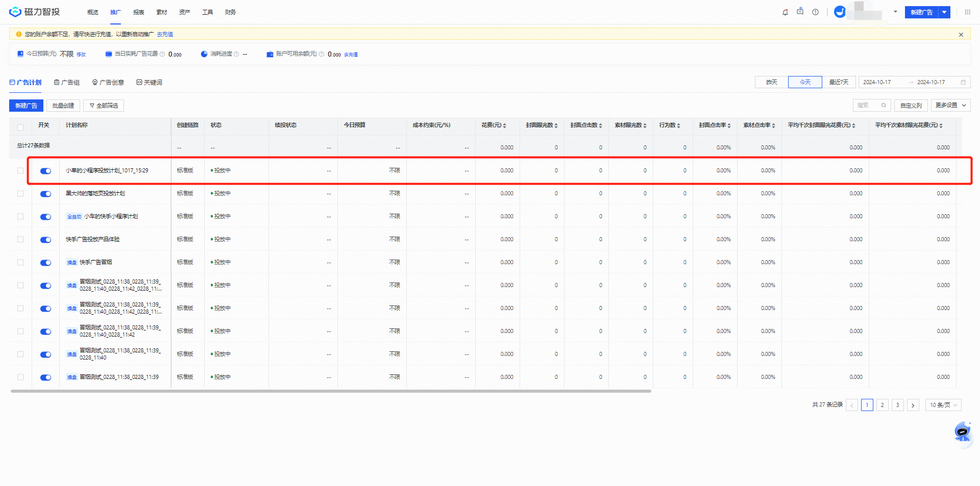The width and height of the screenshot is (980, 486).
Task: Open the 资产 menu
Action: click(184, 12)
